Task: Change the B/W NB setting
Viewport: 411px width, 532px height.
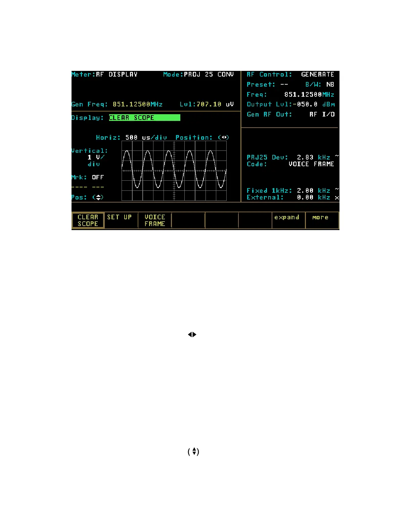Action: (x=330, y=84)
